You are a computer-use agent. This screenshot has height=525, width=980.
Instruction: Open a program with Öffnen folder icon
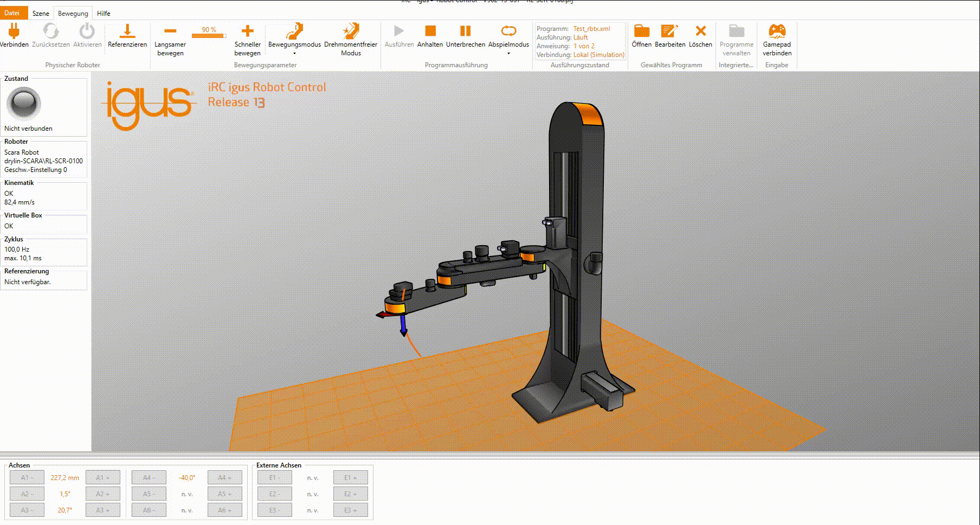pos(641,31)
